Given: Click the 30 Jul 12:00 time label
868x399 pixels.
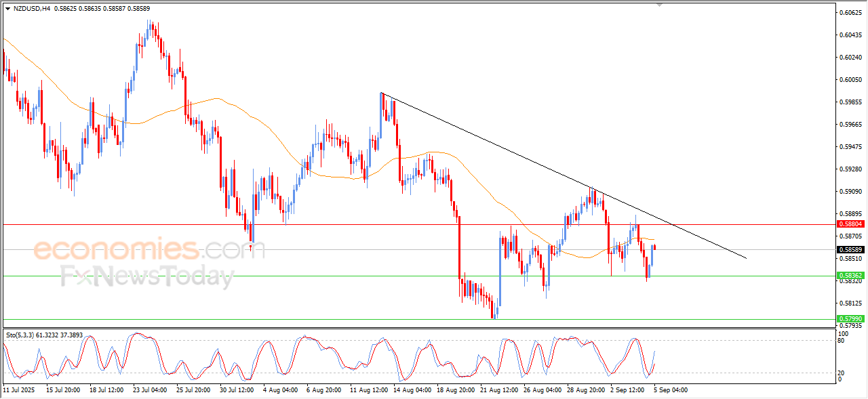Looking at the screenshot, I should 237,390.
